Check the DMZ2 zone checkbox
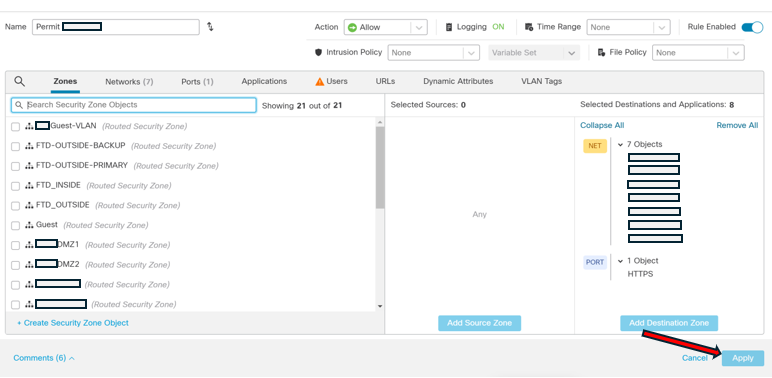 tap(15, 265)
